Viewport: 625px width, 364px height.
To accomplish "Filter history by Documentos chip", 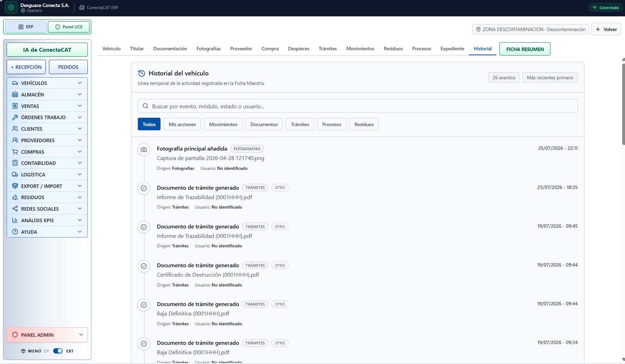I will tap(264, 124).
